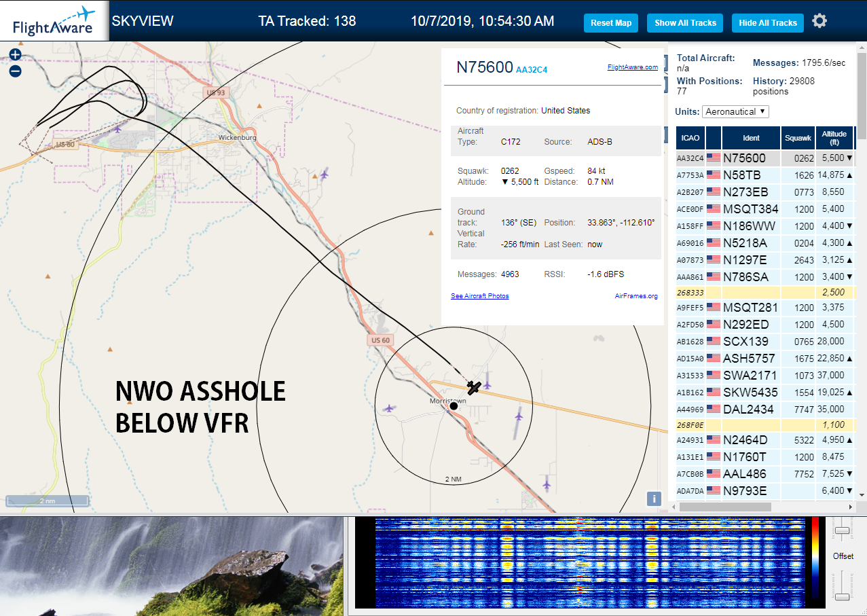
Task: Click the waterfall photo thumbnail at bottom left
Action: [171, 566]
